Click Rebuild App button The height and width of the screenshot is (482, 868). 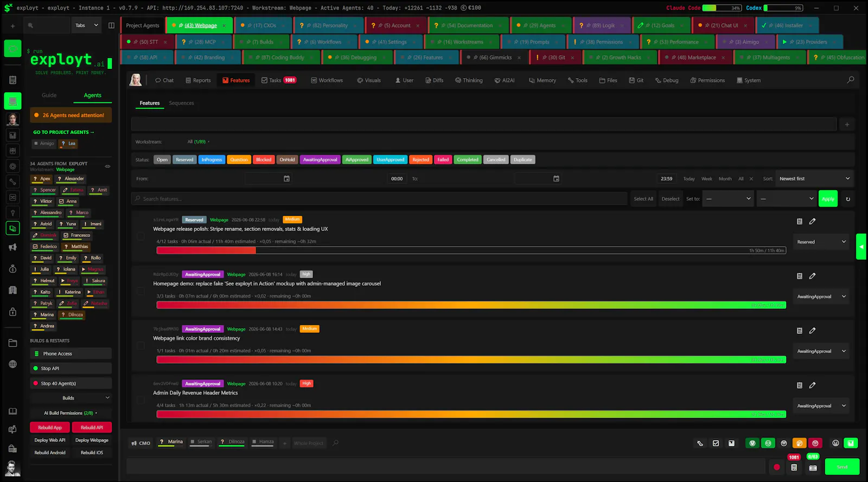(50, 427)
